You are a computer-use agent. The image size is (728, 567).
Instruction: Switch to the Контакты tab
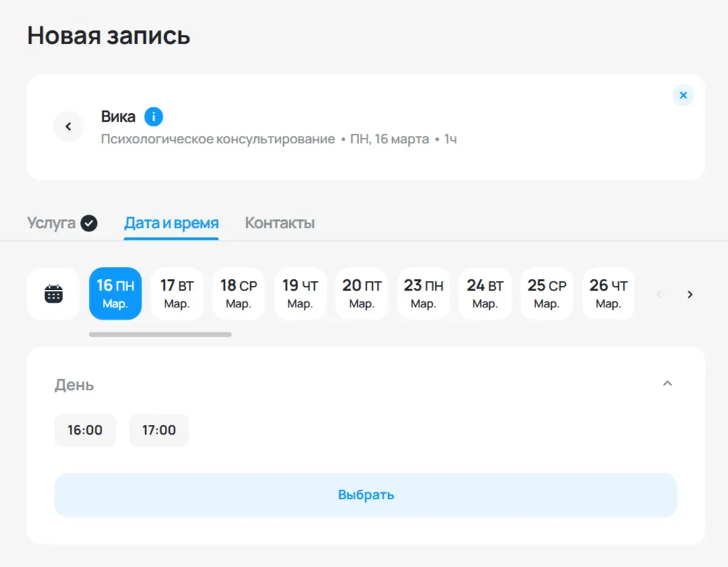pos(279,223)
